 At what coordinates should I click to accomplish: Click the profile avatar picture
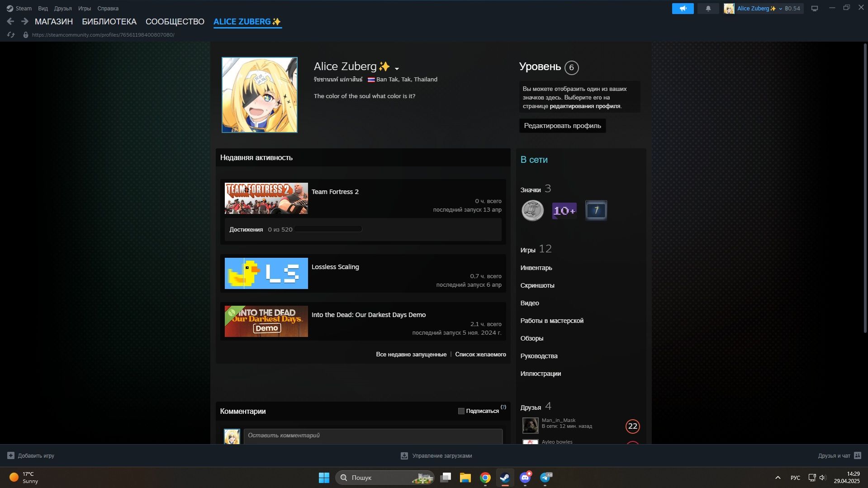[x=260, y=95]
